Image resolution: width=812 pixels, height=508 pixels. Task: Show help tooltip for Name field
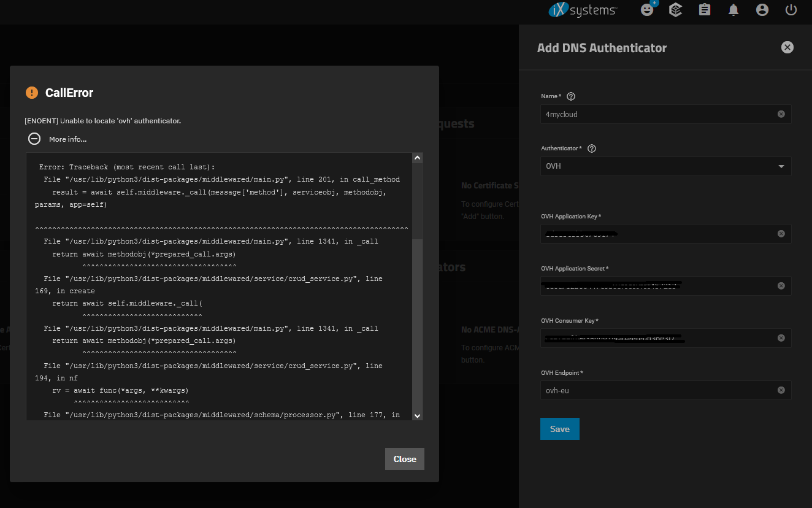tap(571, 96)
